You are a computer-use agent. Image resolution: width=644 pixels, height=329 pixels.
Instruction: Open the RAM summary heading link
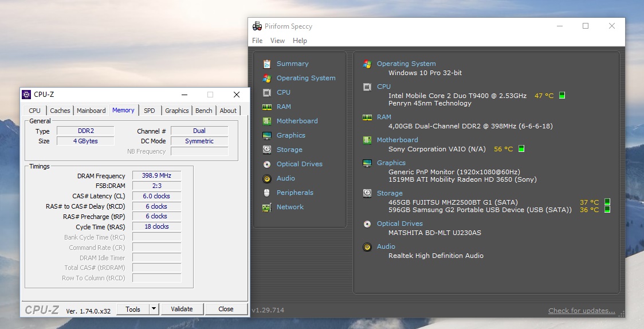coord(384,117)
